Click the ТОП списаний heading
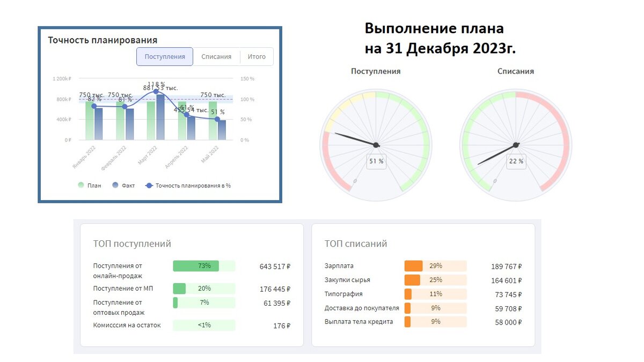 [356, 244]
